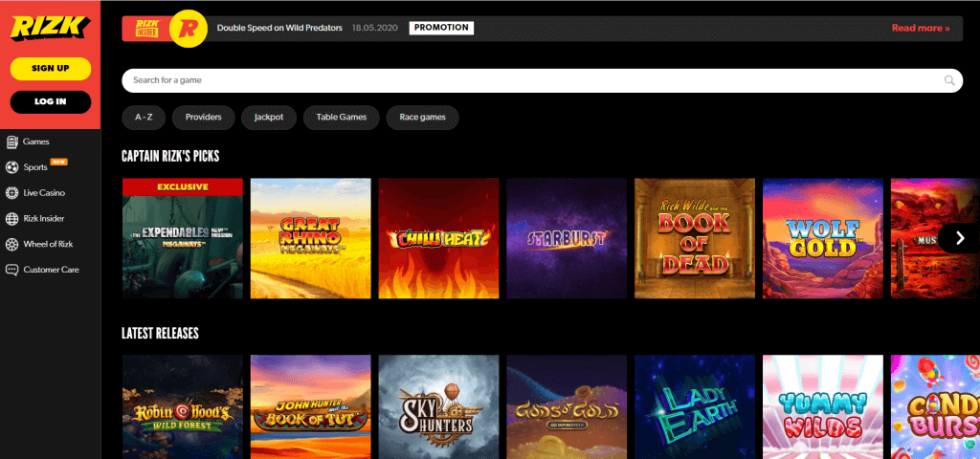Click the yellow R Insider badge

189,29
